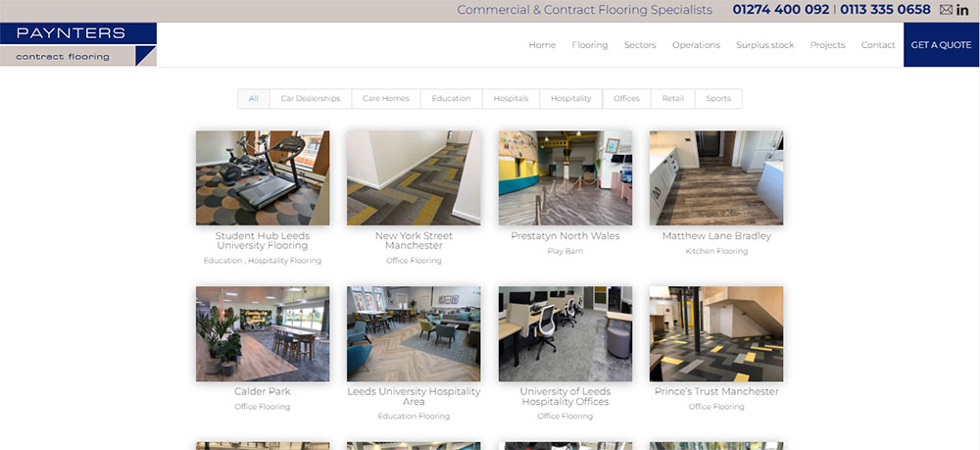
Task: Open the Flooring menu item
Action: tap(589, 45)
